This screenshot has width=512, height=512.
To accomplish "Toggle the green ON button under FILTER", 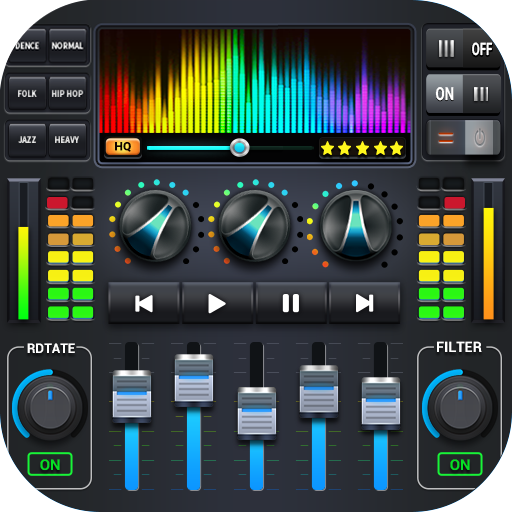I will tap(460, 464).
